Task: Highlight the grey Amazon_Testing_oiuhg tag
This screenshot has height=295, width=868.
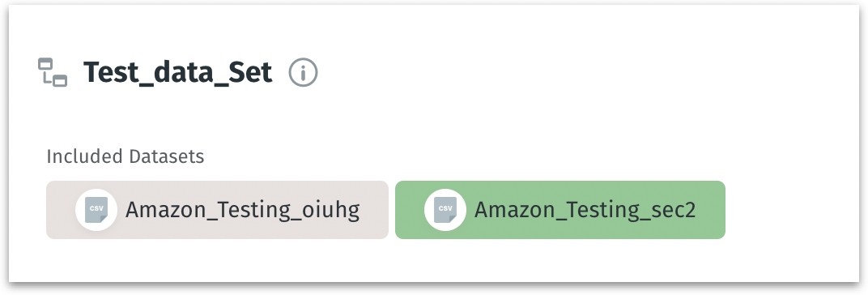Action: pyautogui.click(x=217, y=210)
